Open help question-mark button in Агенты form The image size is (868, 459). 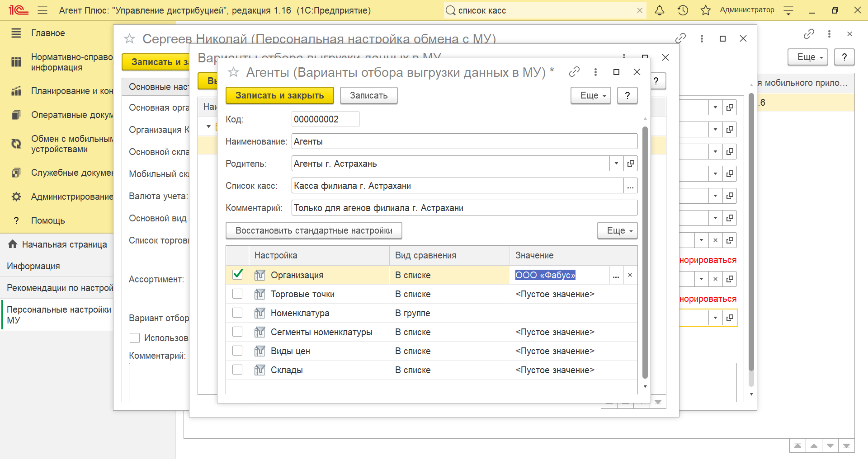point(627,95)
